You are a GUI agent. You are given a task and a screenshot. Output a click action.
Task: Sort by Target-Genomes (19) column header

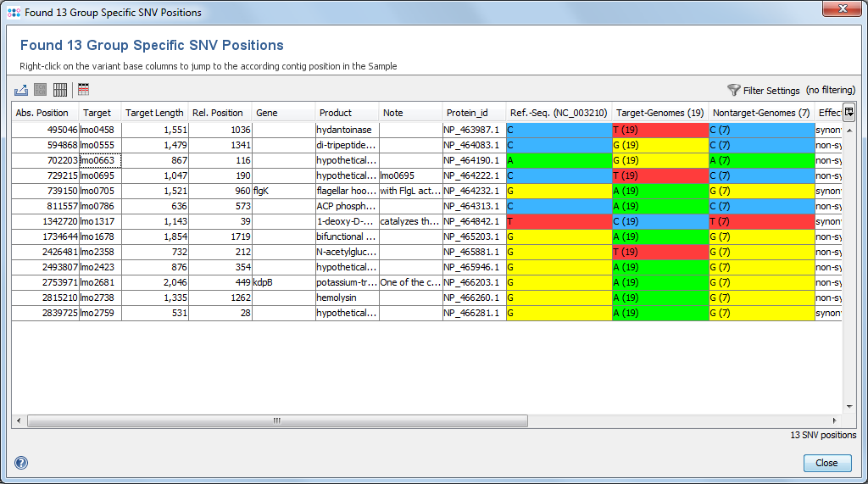tap(659, 113)
